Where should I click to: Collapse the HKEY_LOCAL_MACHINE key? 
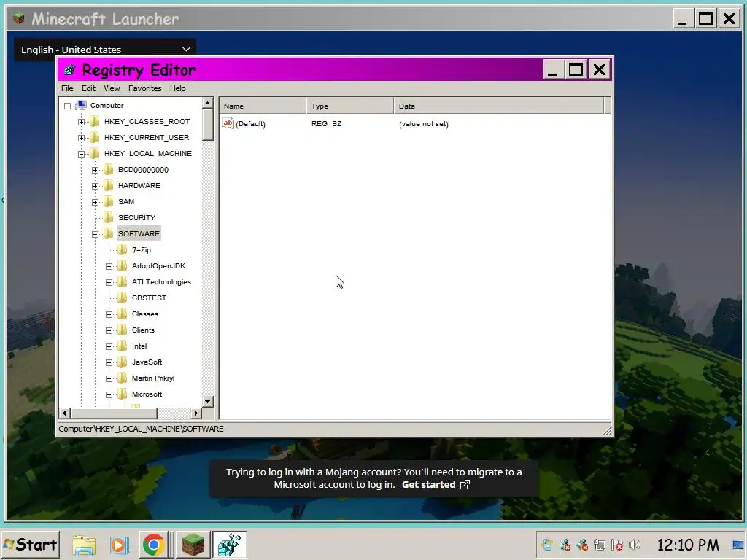pos(82,154)
